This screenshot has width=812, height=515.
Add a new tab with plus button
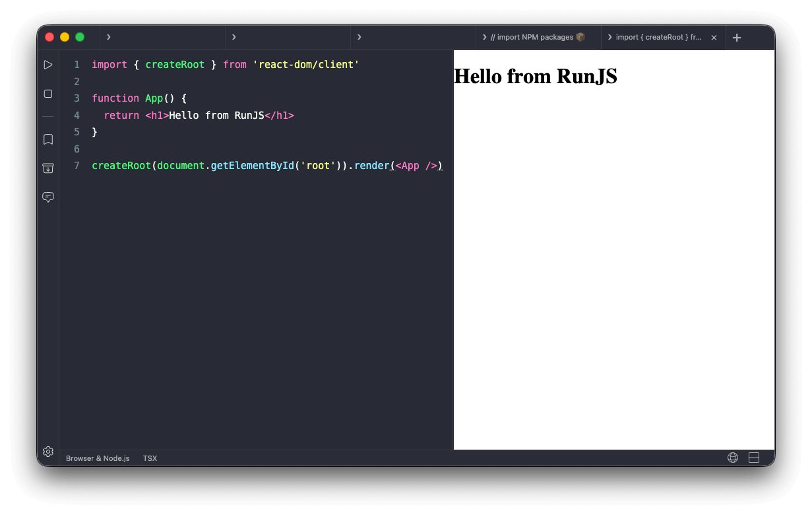pyautogui.click(x=737, y=38)
